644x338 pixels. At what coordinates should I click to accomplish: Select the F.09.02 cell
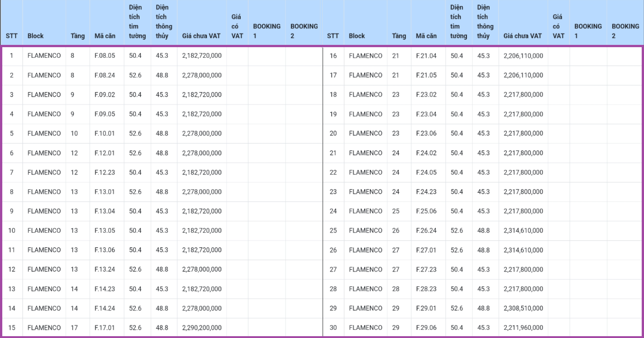105,95
